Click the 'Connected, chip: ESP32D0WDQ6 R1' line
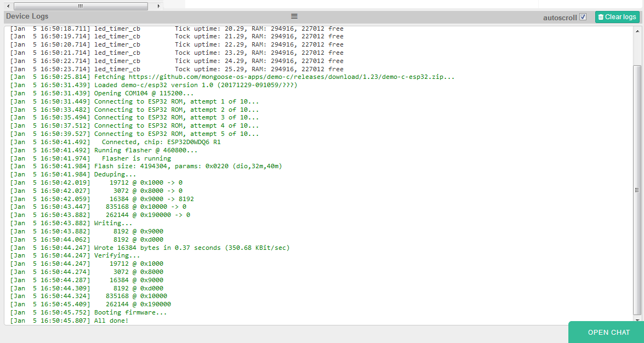 point(116,142)
